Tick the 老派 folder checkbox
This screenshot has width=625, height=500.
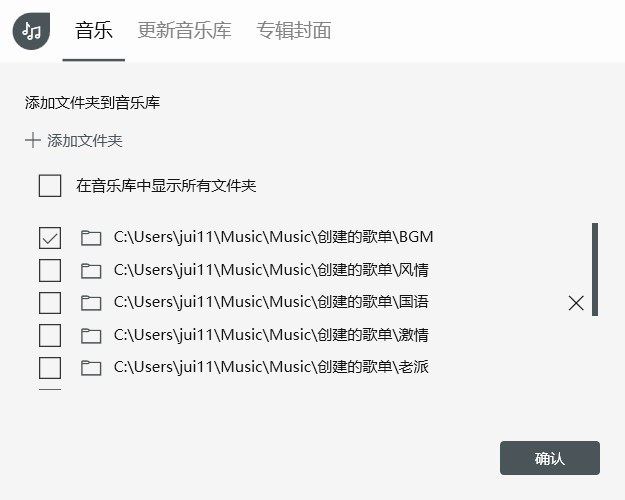pyautogui.click(x=50, y=368)
